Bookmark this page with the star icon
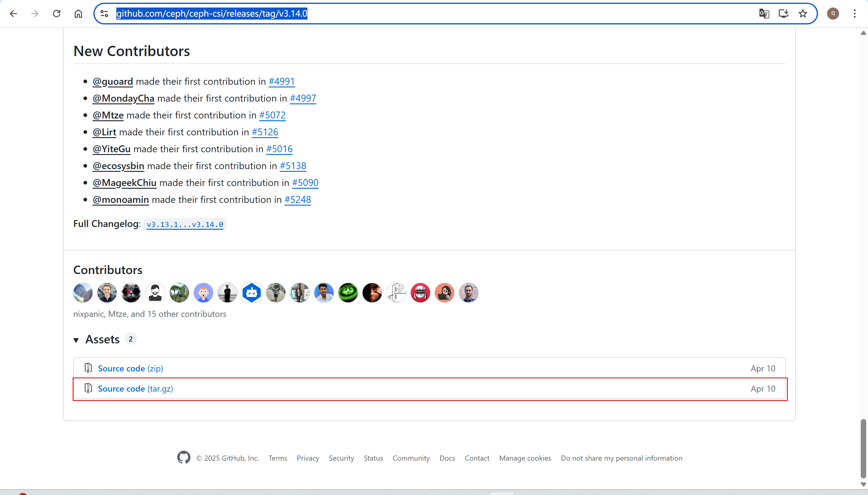The image size is (868, 495). click(x=803, y=14)
